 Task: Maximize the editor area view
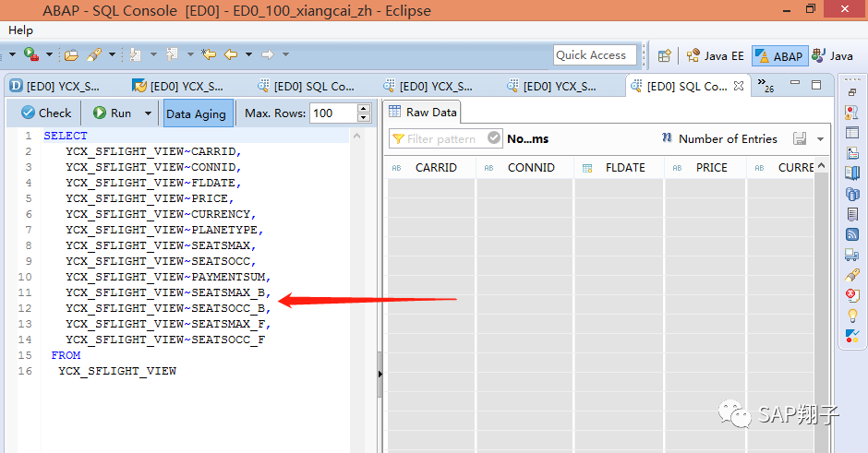click(x=816, y=85)
